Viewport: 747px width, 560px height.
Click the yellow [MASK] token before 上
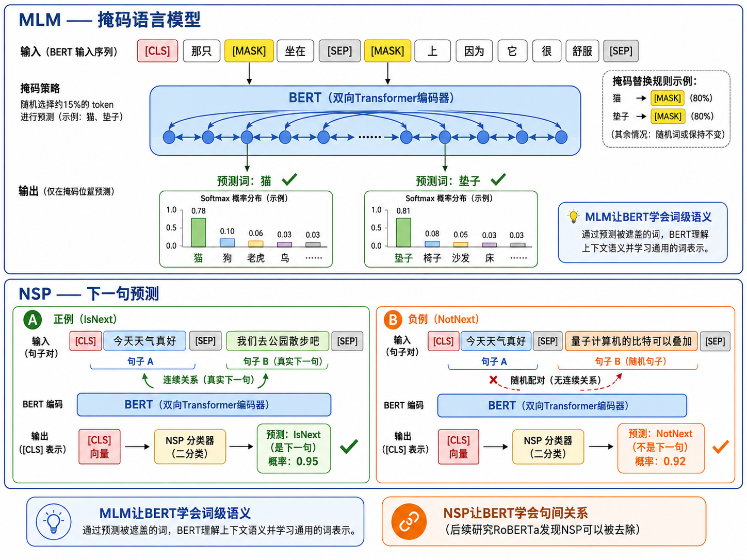pyautogui.click(x=387, y=51)
